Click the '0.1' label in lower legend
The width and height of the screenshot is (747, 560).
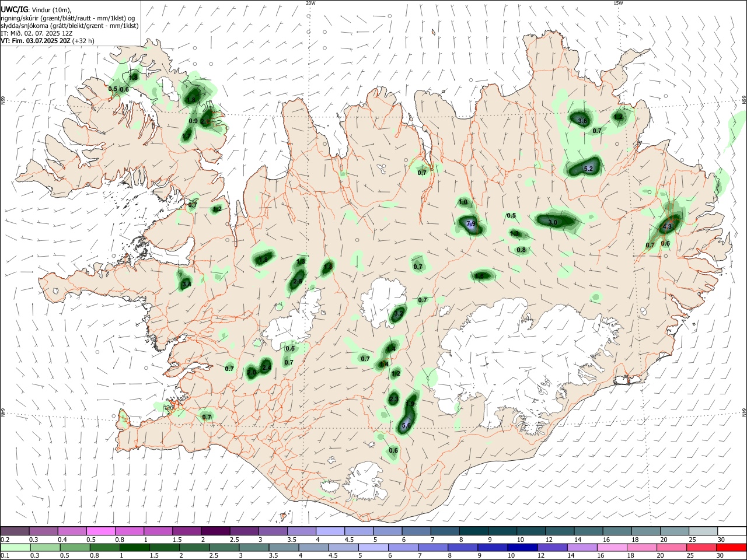coord(5,556)
